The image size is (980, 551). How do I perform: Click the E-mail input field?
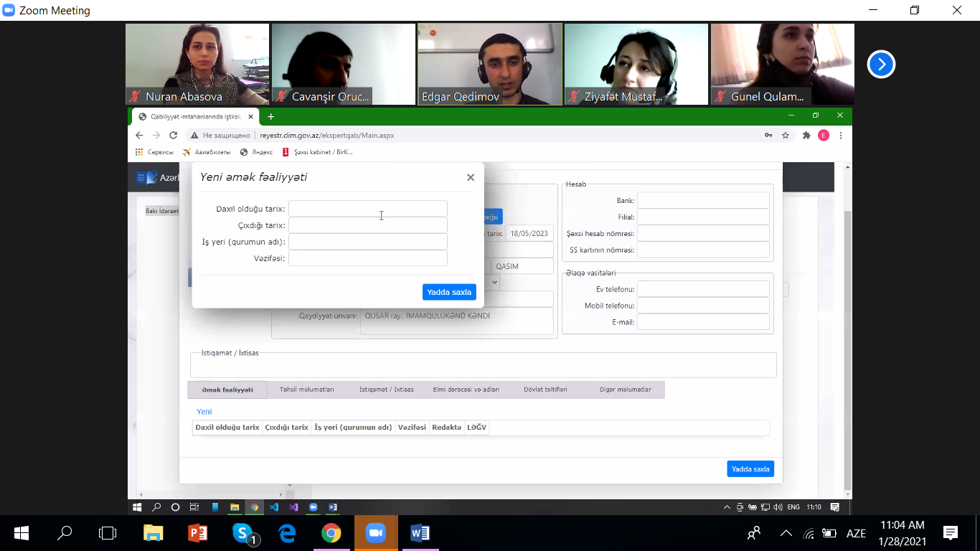pos(703,322)
